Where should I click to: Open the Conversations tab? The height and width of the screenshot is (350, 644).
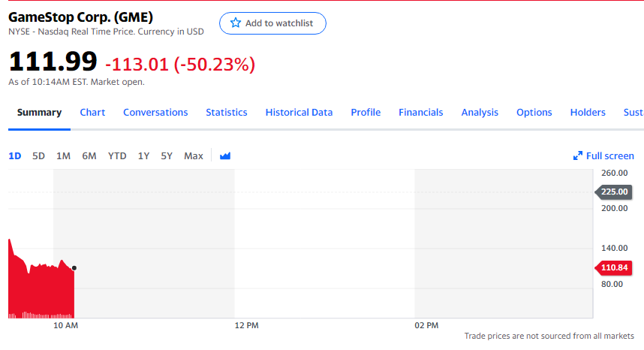pos(155,113)
